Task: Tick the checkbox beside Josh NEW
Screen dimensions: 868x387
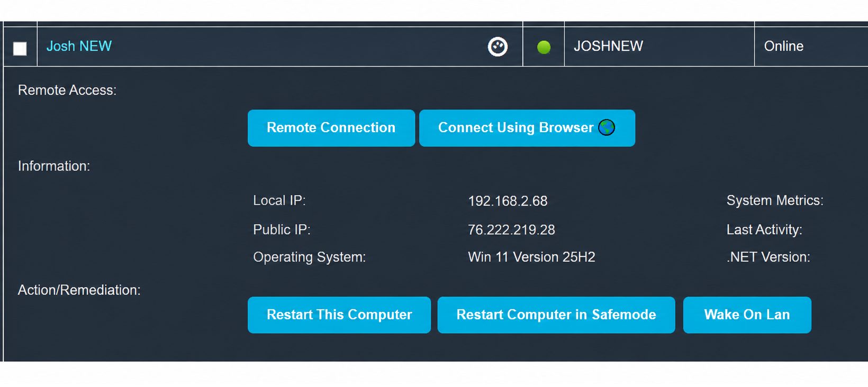Action: click(x=20, y=49)
